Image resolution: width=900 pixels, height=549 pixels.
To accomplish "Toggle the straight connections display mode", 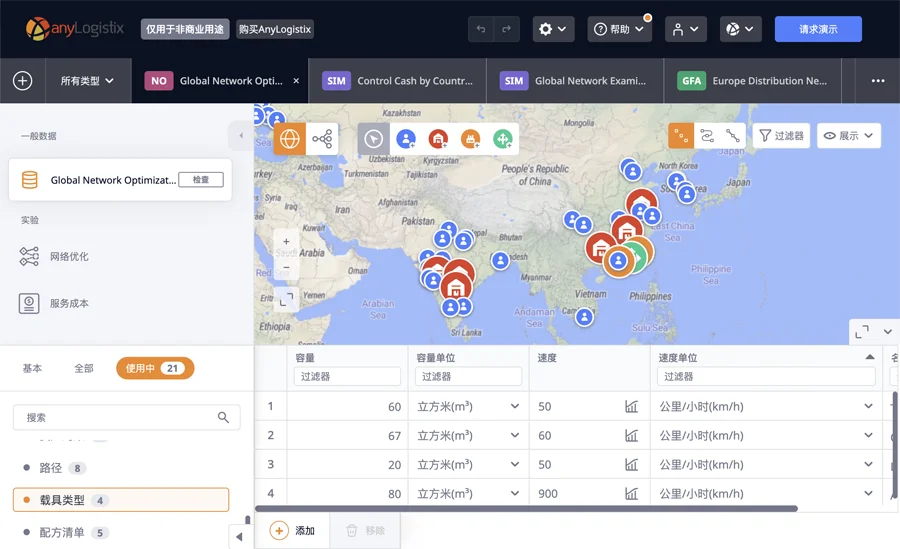I will click(732, 136).
